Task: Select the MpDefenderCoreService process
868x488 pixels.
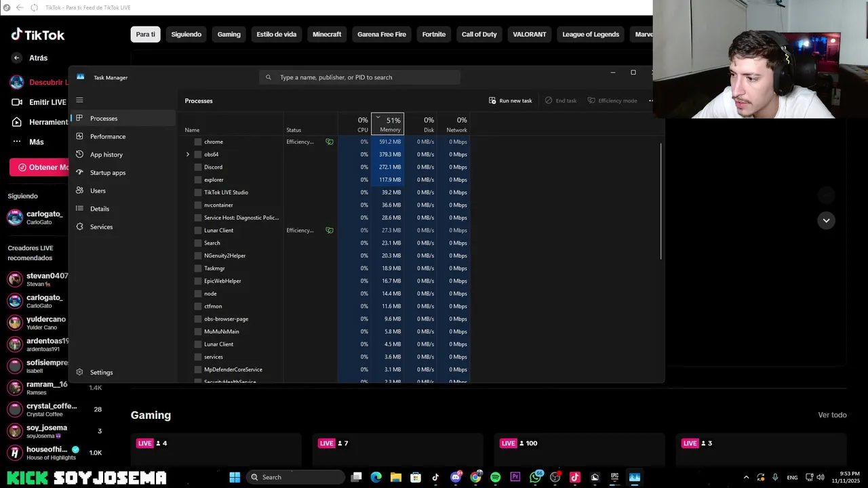Action: coord(327,369)
